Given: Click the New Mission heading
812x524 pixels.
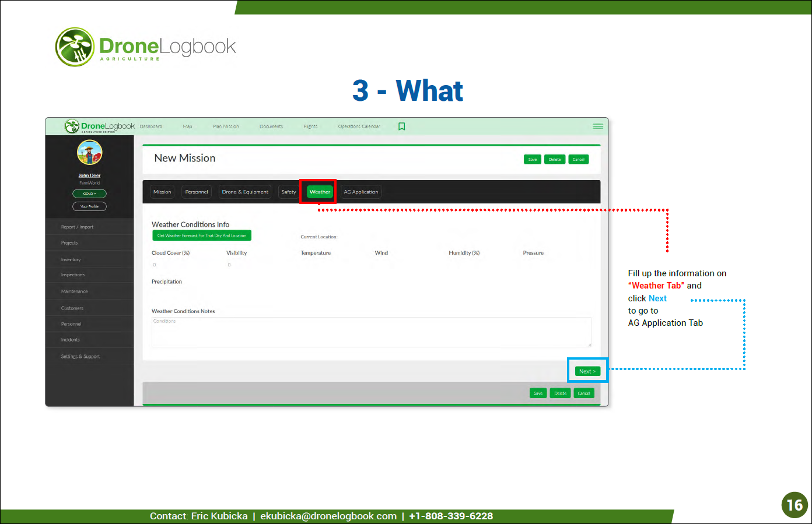Looking at the screenshot, I should tap(185, 158).
